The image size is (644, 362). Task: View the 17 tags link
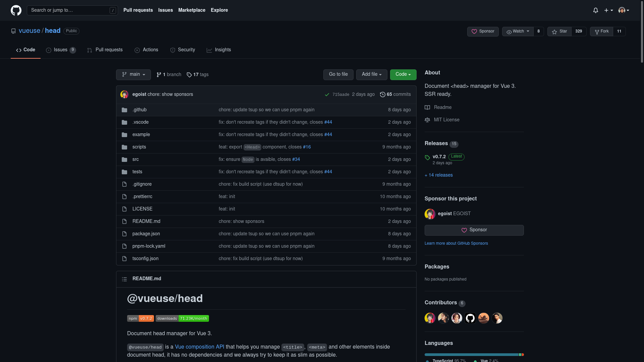(x=198, y=75)
